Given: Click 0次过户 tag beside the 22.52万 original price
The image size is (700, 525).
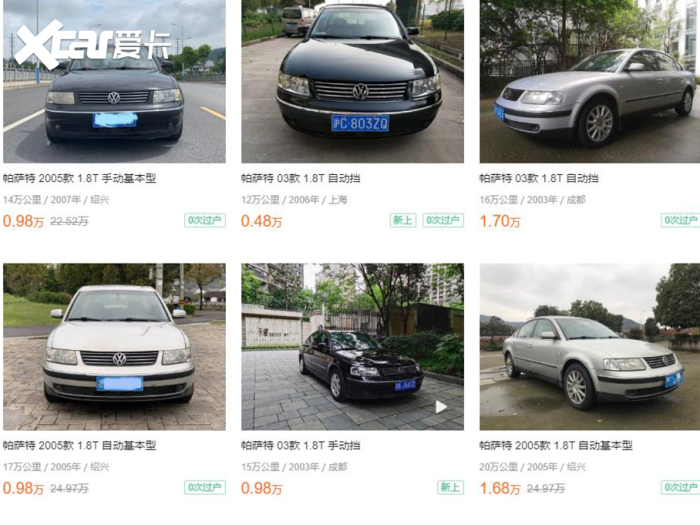Looking at the screenshot, I should 205,220.
